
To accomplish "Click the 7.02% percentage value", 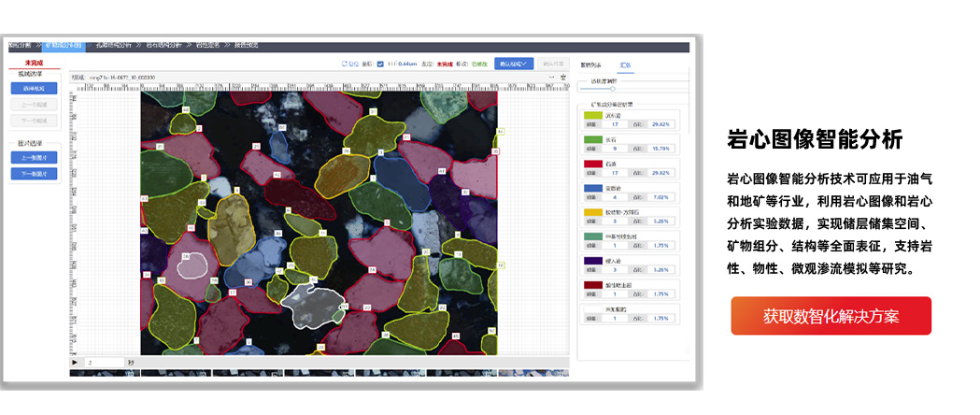I will [x=660, y=197].
